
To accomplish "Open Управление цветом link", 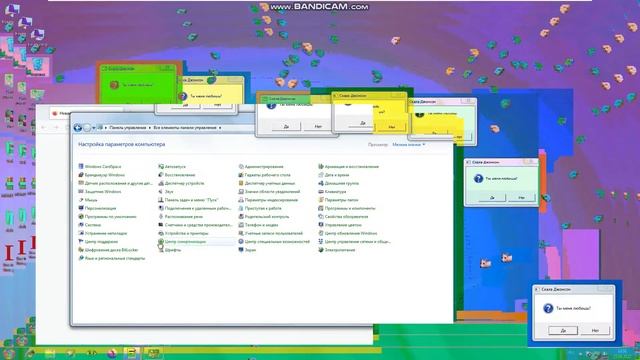I will coord(340,225).
